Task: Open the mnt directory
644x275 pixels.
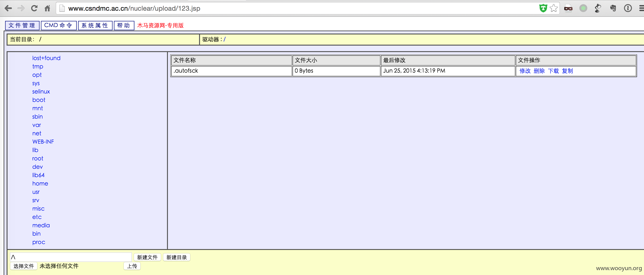Action: point(37,108)
